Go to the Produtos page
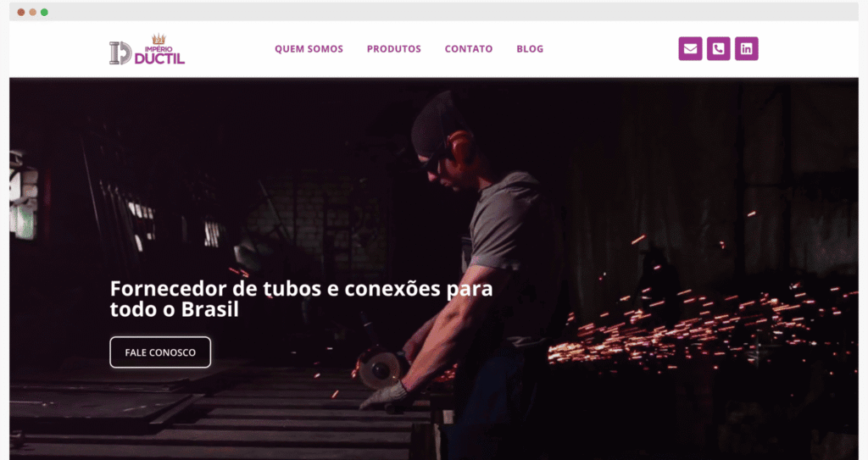The width and height of the screenshot is (868, 460). point(393,49)
